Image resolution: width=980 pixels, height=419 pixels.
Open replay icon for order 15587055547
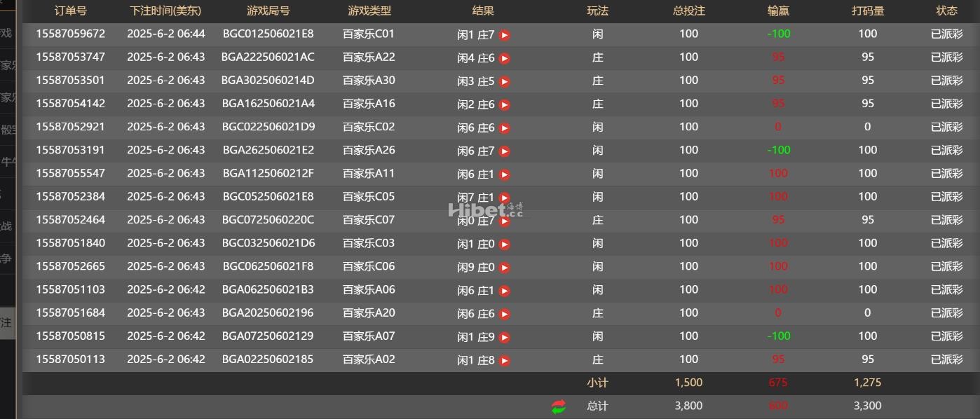[x=504, y=174]
